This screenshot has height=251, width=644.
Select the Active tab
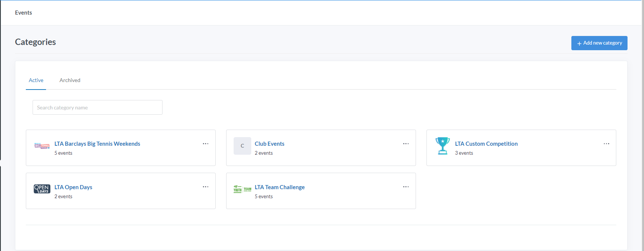click(36, 80)
